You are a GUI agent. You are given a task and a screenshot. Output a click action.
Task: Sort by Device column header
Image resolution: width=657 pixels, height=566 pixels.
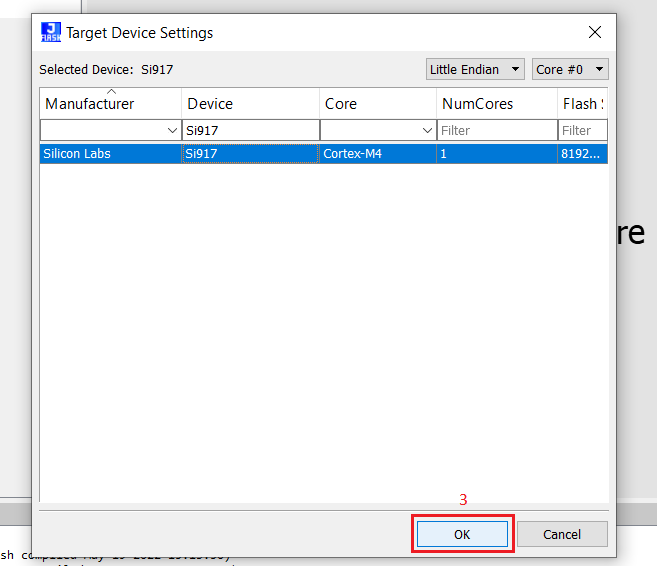click(x=251, y=103)
